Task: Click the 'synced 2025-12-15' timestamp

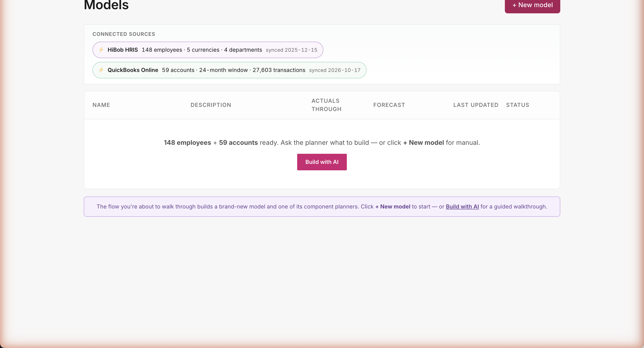Action: point(291,50)
